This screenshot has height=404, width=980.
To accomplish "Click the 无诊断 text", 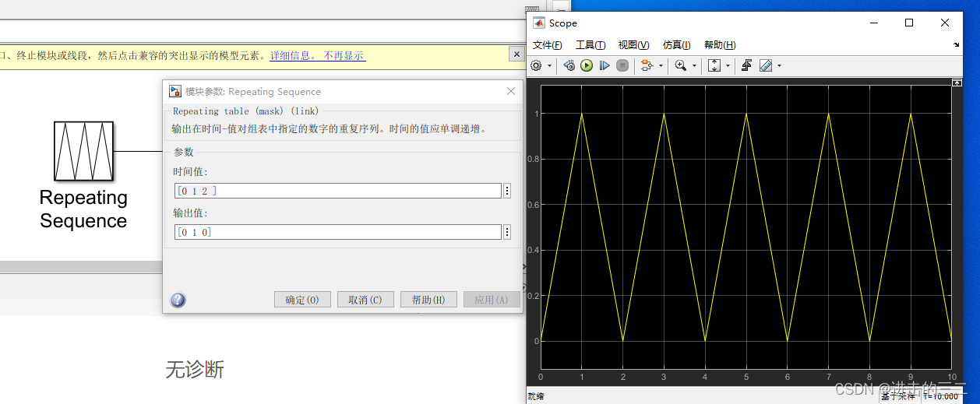I will [195, 370].
